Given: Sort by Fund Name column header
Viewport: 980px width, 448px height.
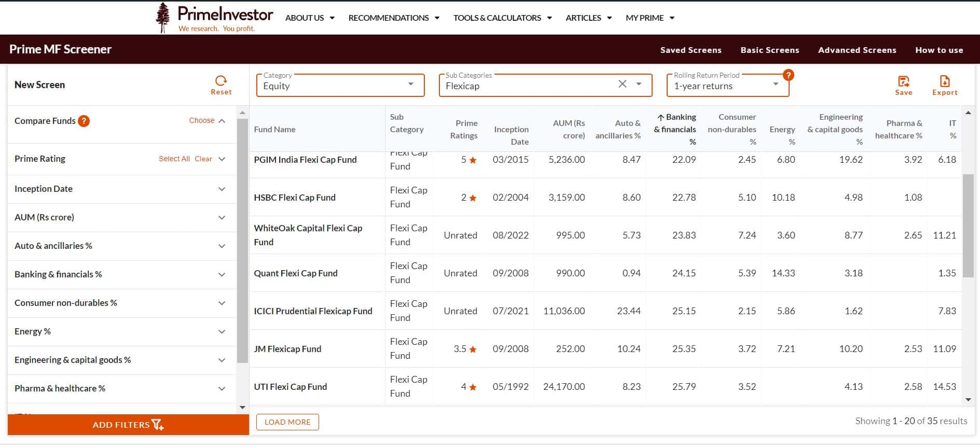Looking at the screenshot, I should click(274, 130).
